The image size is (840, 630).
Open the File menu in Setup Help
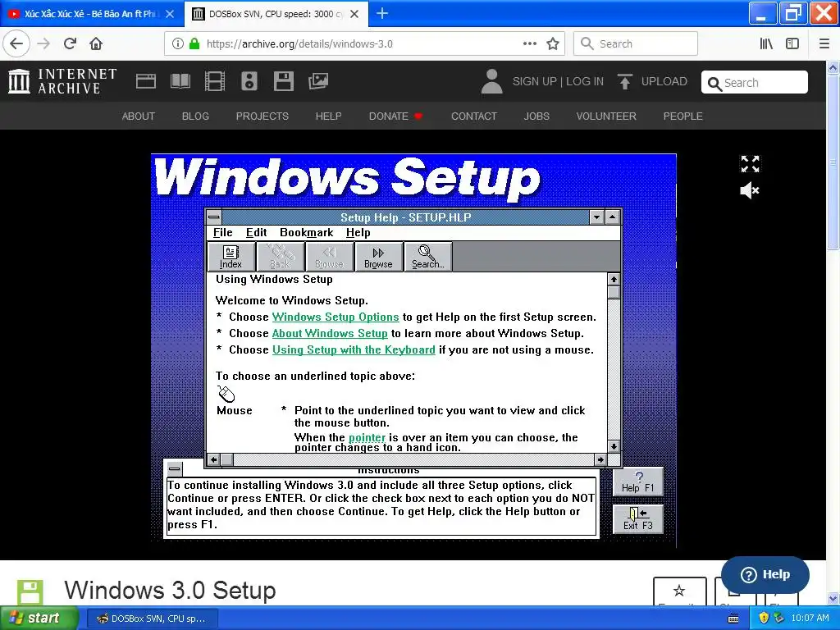(223, 232)
